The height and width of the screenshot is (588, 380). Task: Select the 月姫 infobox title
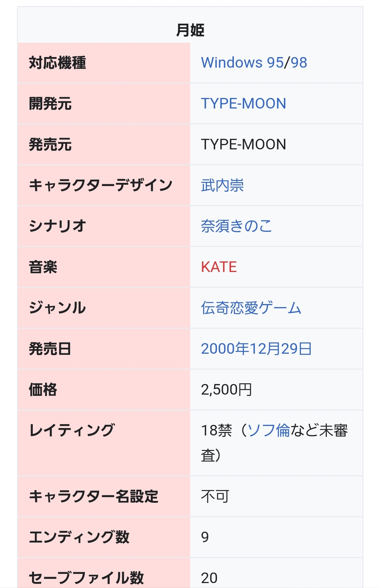pyautogui.click(x=190, y=30)
